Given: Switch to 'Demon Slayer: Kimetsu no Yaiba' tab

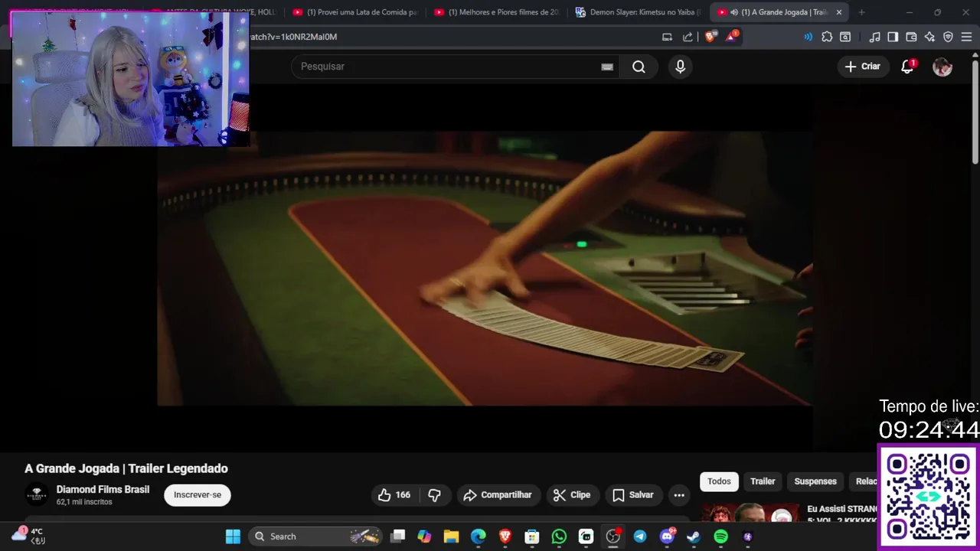Looking at the screenshot, I should [637, 12].
